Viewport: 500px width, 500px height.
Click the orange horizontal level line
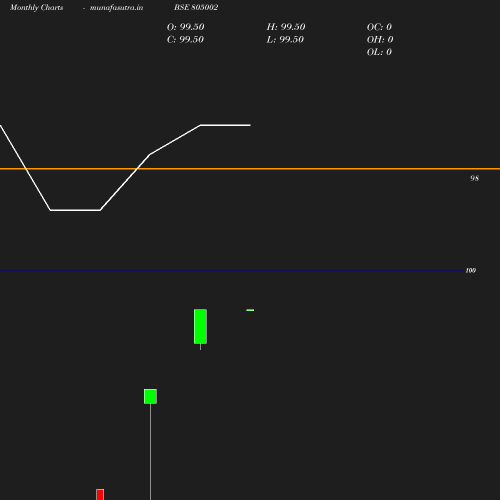[250, 169]
